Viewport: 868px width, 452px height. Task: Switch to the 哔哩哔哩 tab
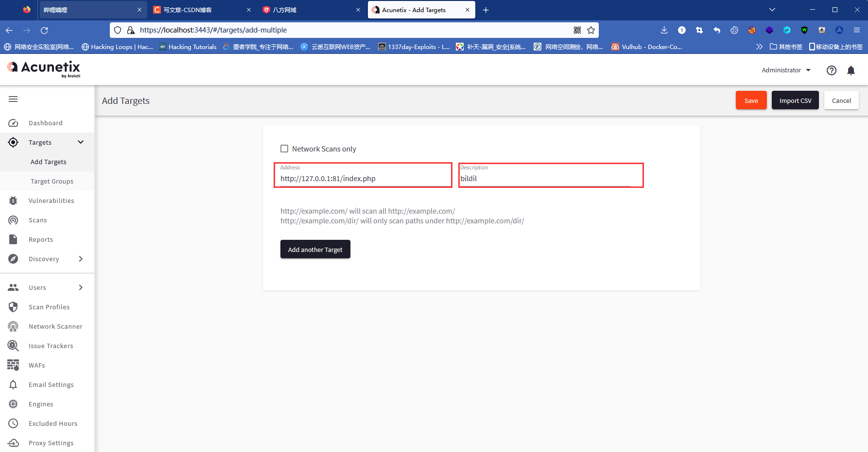pos(92,10)
